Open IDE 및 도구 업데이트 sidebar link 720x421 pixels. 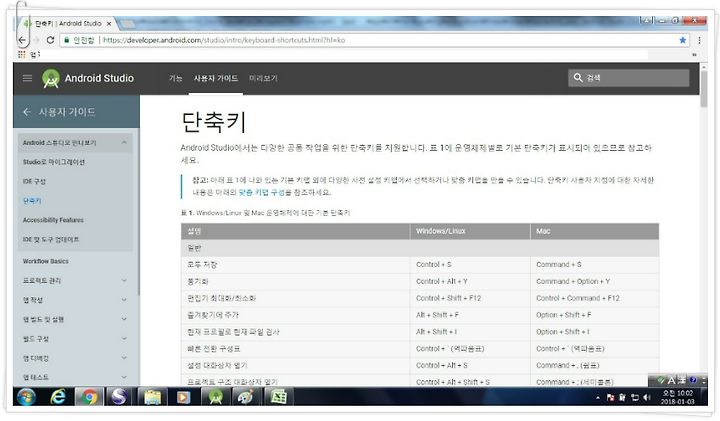[x=51, y=239]
